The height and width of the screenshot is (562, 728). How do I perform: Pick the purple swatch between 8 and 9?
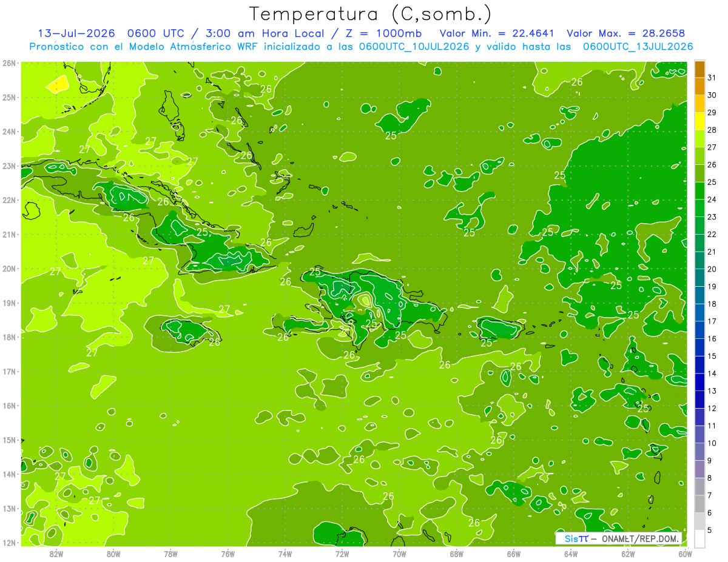pyautogui.click(x=699, y=469)
